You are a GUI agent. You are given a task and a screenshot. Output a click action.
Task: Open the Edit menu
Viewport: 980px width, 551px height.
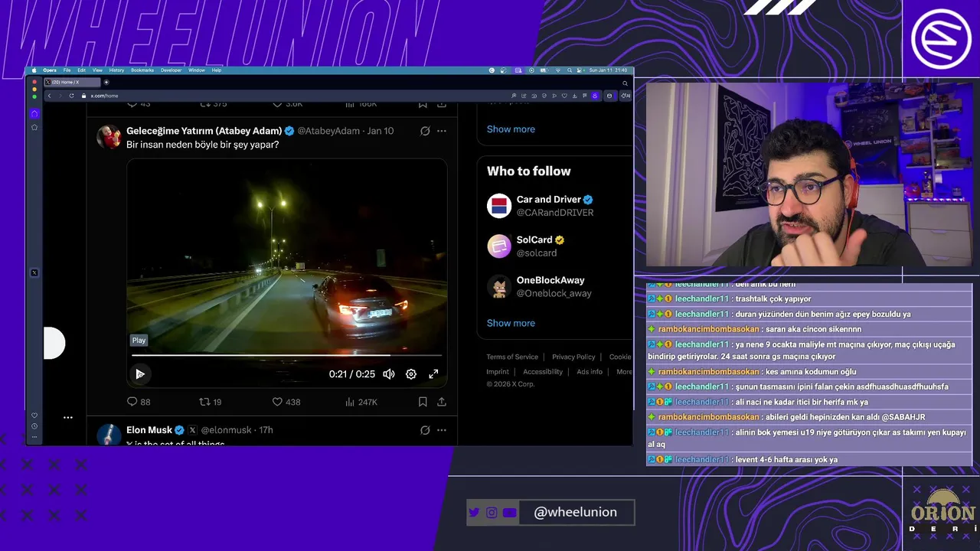point(81,70)
